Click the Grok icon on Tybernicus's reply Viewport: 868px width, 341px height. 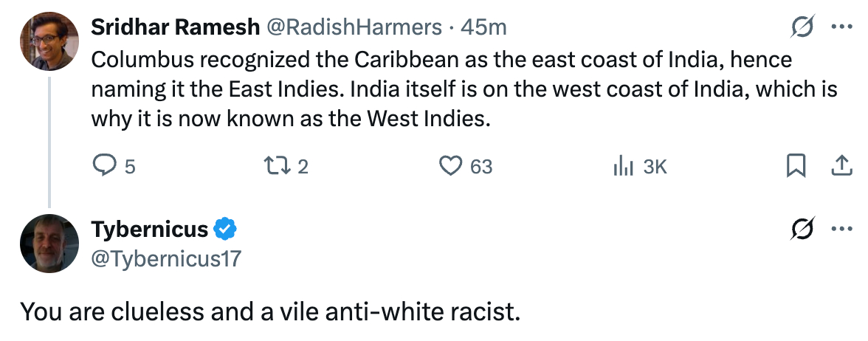pyautogui.click(x=802, y=230)
